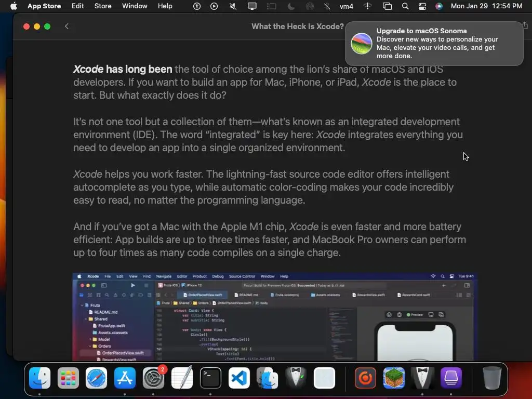
Task: Open the Bluetooth off menu bar icon
Action: coord(327,6)
